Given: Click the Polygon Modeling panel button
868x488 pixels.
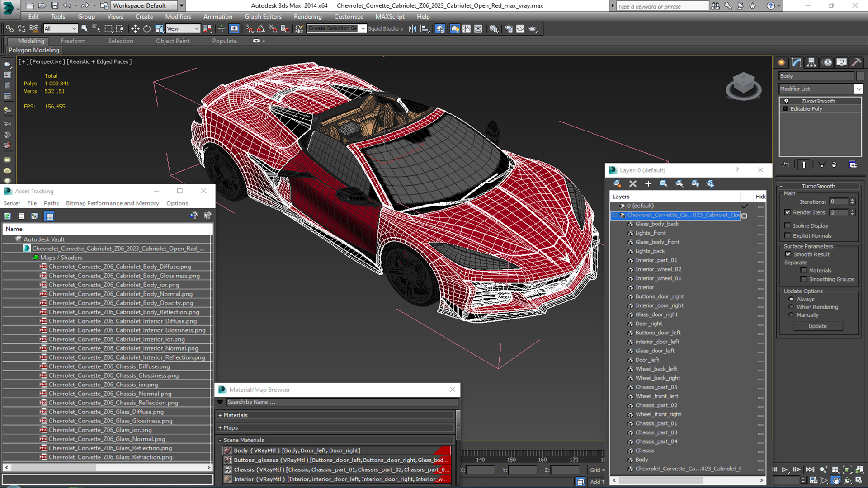Looking at the screenshot, I should tap(34, 50).
